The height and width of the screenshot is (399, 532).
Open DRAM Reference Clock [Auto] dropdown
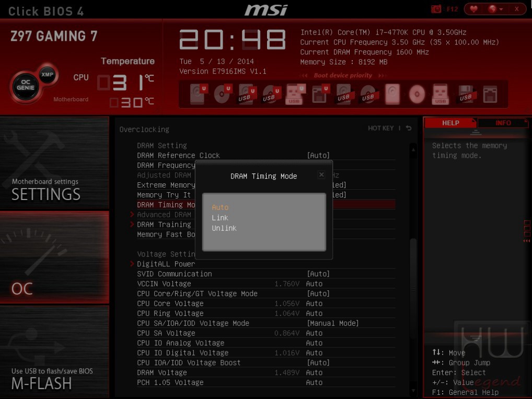pos(318,155)
